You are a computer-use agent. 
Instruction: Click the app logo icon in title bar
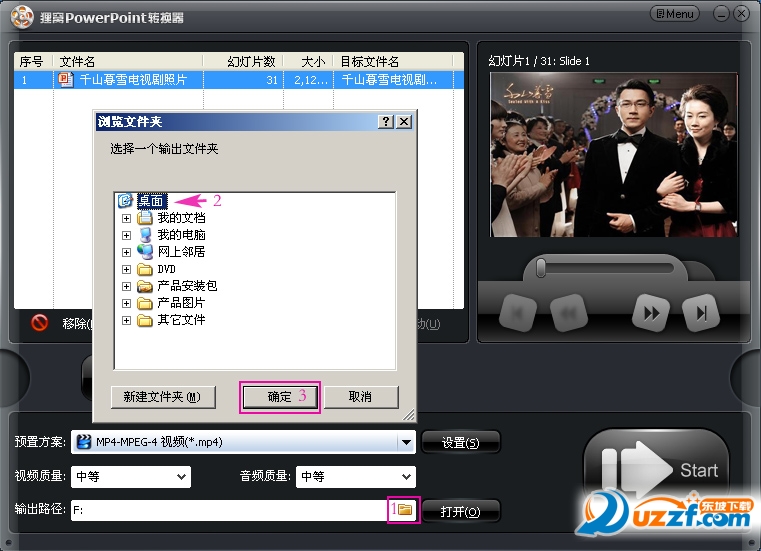[22, 17]
